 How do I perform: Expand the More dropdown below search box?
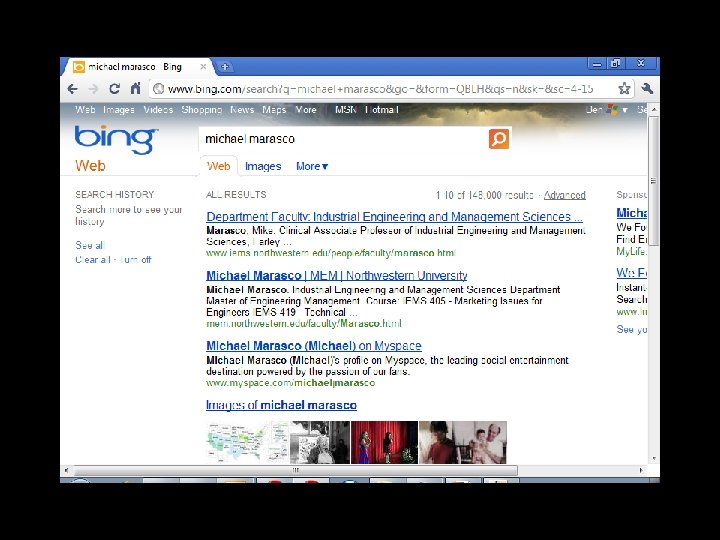312,166
